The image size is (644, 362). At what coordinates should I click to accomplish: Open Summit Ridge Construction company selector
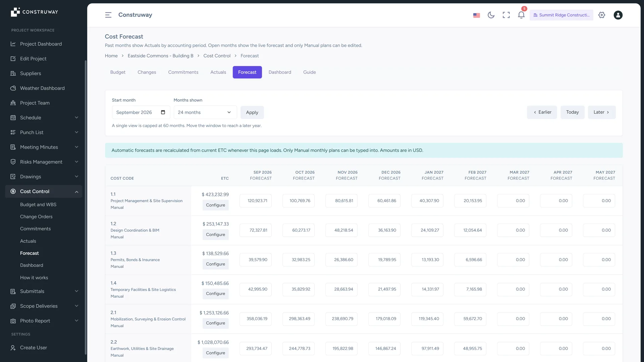coord(561,15)
